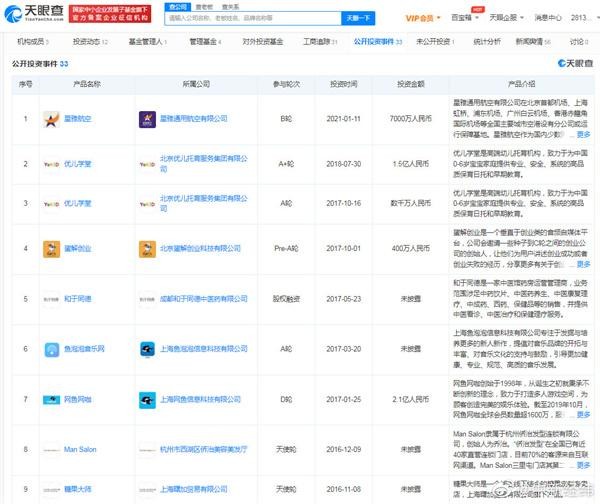The width and height of the screenshot is (600, 504).
Task: Open the 星雅通用航空有限公司 company link
Action: point(194,119)
